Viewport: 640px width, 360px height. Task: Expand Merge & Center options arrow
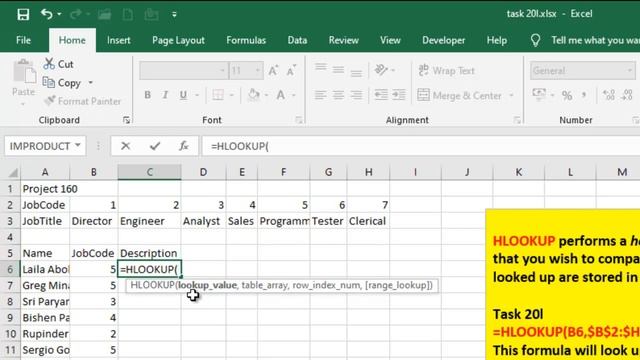tap(511, 96)
